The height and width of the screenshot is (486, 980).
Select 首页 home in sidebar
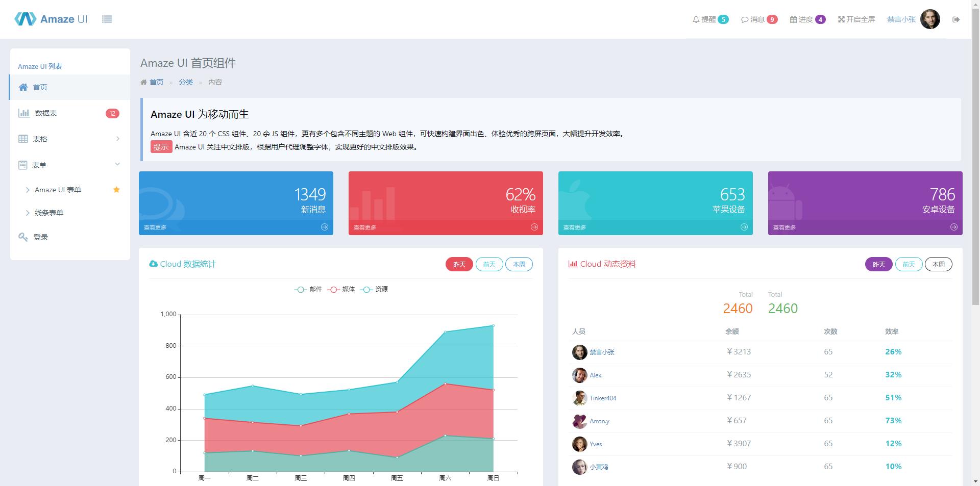click(70, 87)
